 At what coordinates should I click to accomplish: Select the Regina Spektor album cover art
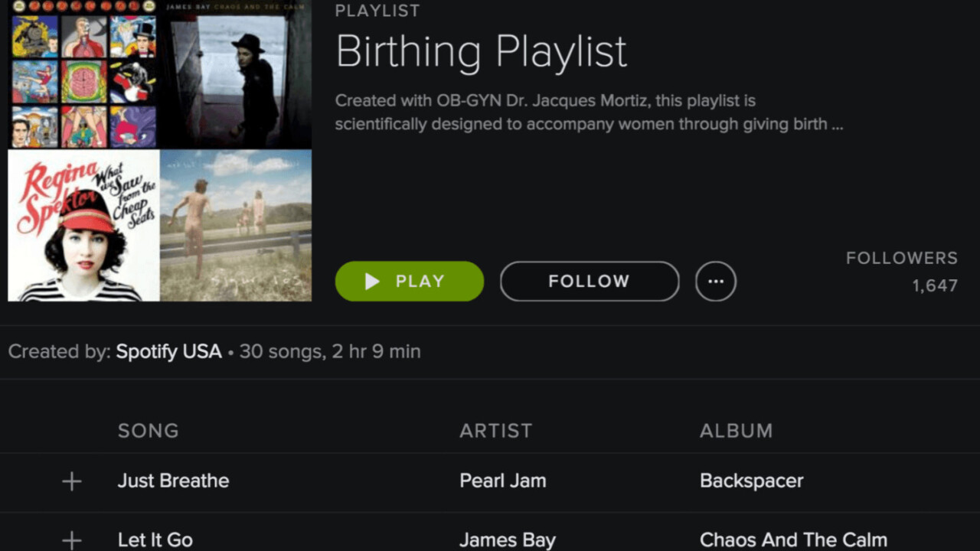(x=80, y=226)
